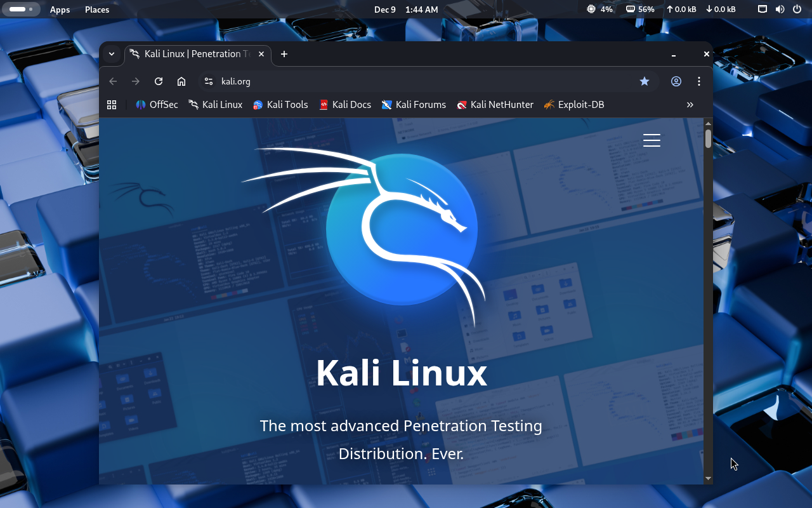Click the system volume icon
This screenshot has width=812, height=508.
tap(780, 10)
